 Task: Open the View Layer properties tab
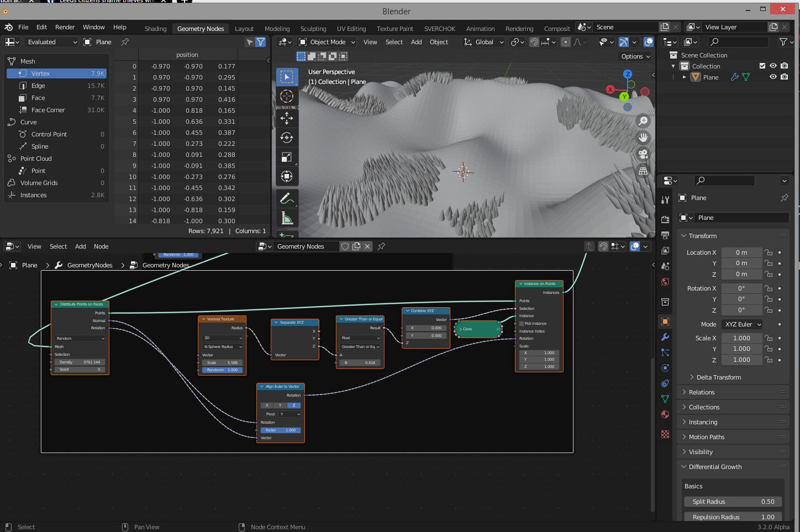point(665,251)
